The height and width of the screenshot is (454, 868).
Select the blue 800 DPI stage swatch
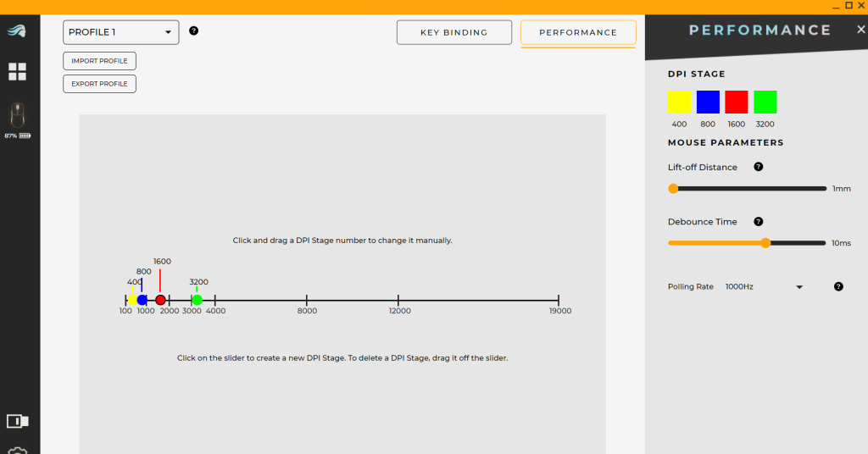pos(708,102)
